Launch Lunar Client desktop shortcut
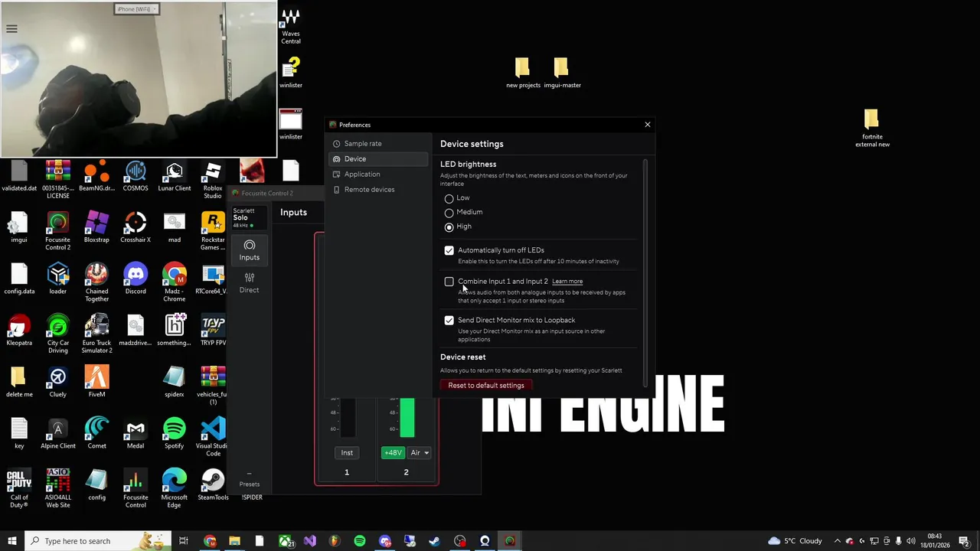The height and width of the screenshot is (551, 980). click(x=175, y=176)
